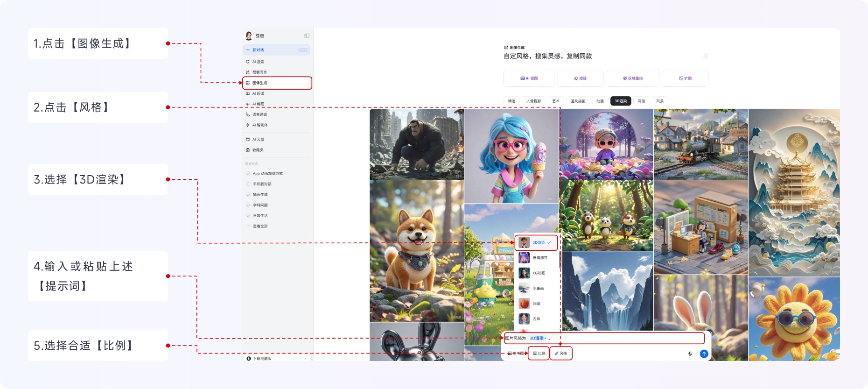The height and width of the screenshot is (389, 868).
Task: Choose 赛博朋克 style from the list
Action: pos(537,258)
